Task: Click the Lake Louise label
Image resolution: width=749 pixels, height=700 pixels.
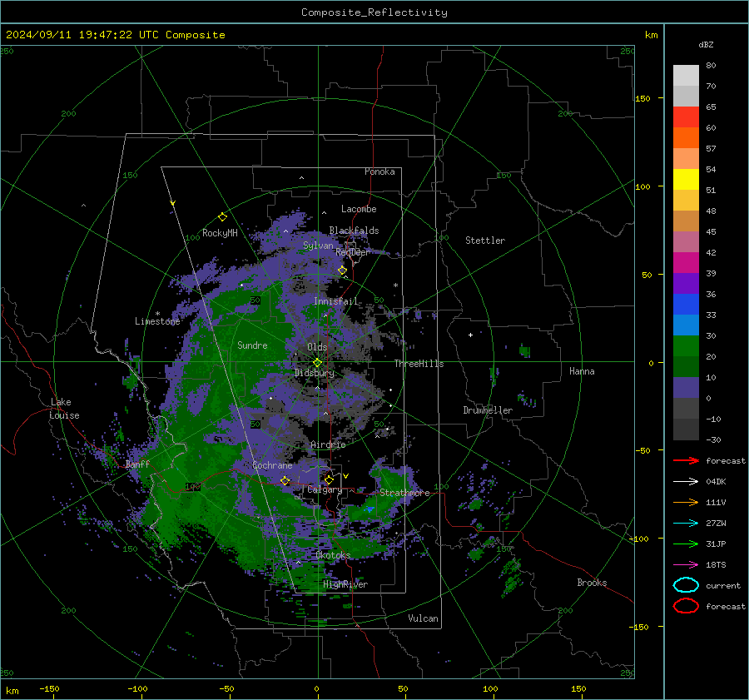Action: (64, 409)
